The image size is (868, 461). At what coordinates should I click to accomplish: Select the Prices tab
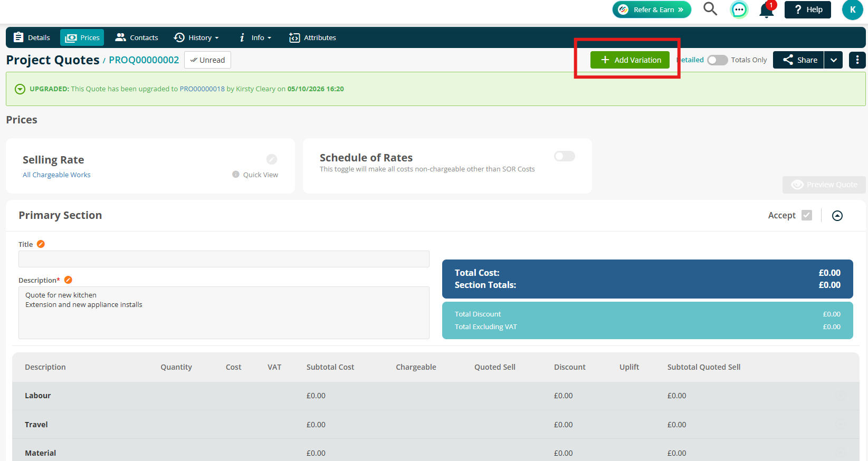[82, 37]
